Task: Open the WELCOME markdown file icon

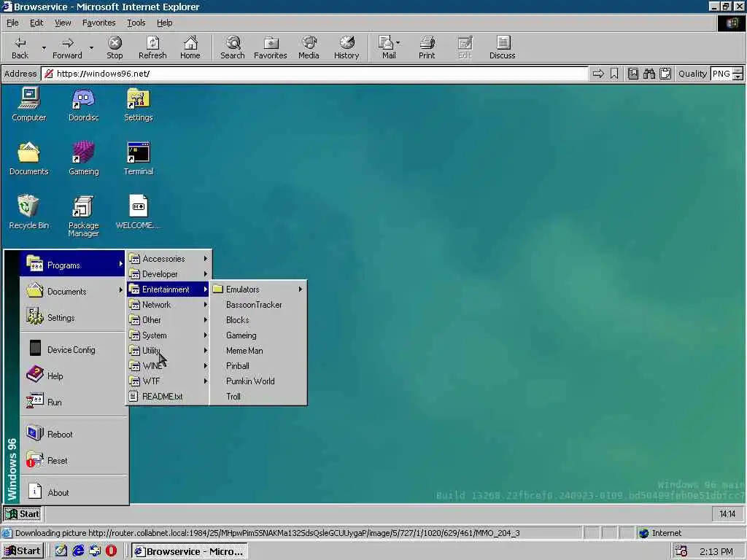Action: pyautogui.click(x=138, y=212)
